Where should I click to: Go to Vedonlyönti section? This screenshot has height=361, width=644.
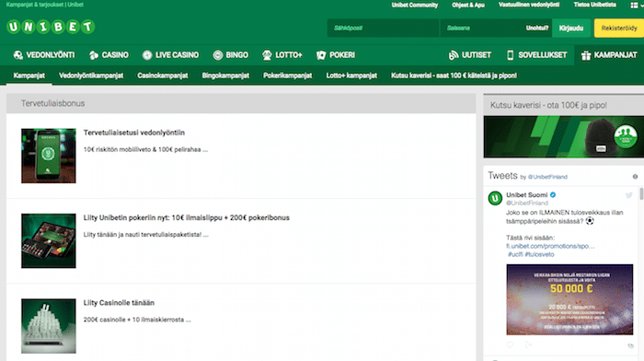[x=44, y=55]
